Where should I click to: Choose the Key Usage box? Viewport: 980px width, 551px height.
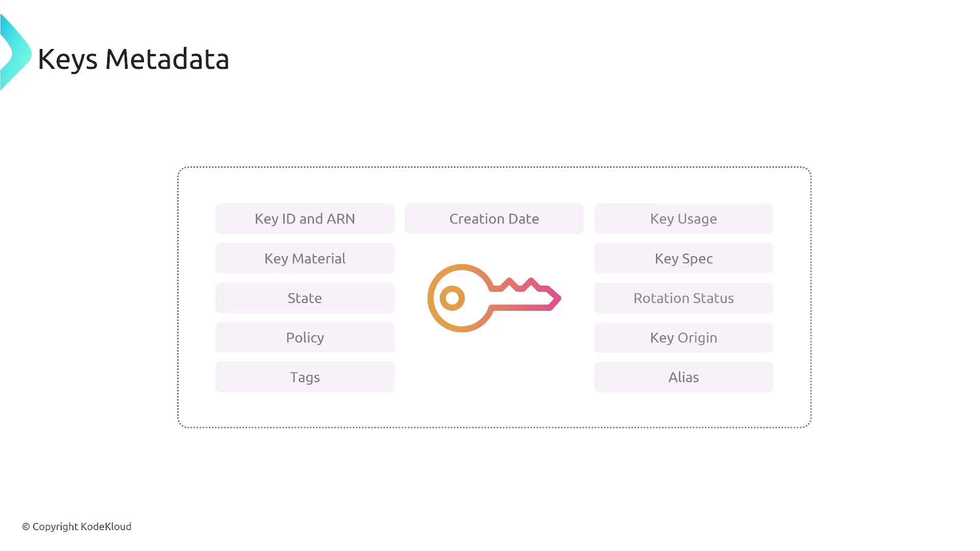[x=683, y=219]
